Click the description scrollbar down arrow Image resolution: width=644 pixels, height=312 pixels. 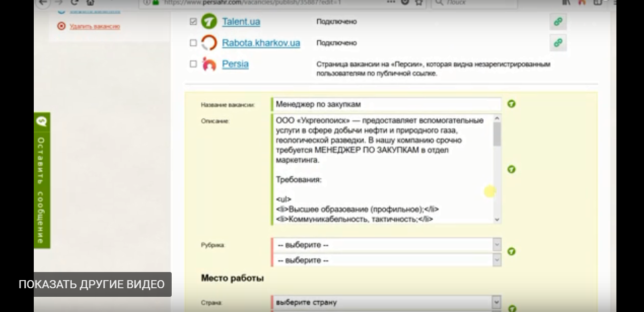tap(497, 219)
